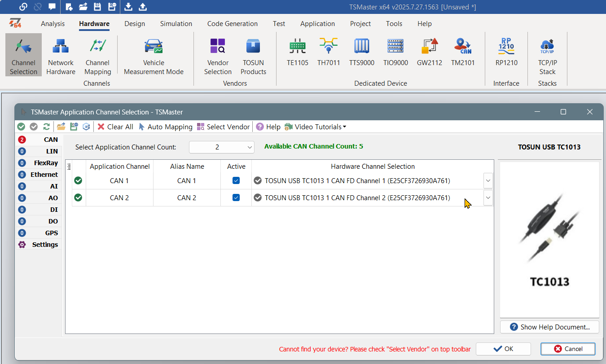Open Vendor Selection in the ribbon
The image size is (606, 364).
(218, 55)
